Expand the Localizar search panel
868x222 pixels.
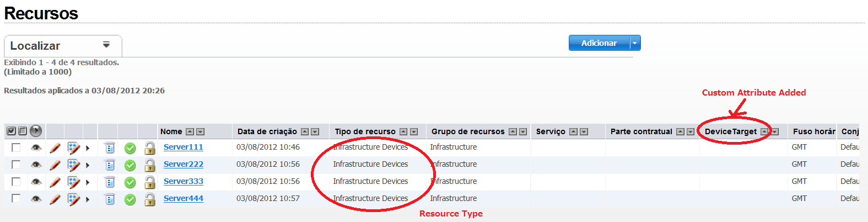(x=106, y=45)
